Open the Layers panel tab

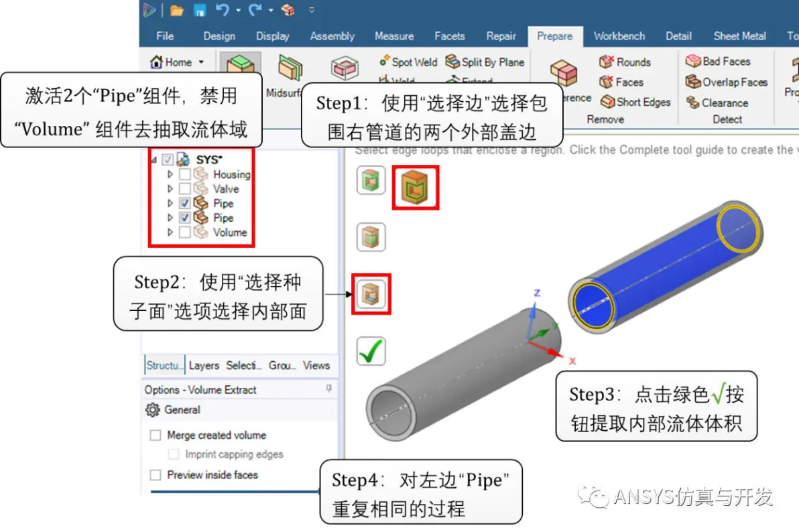[204, 365]
